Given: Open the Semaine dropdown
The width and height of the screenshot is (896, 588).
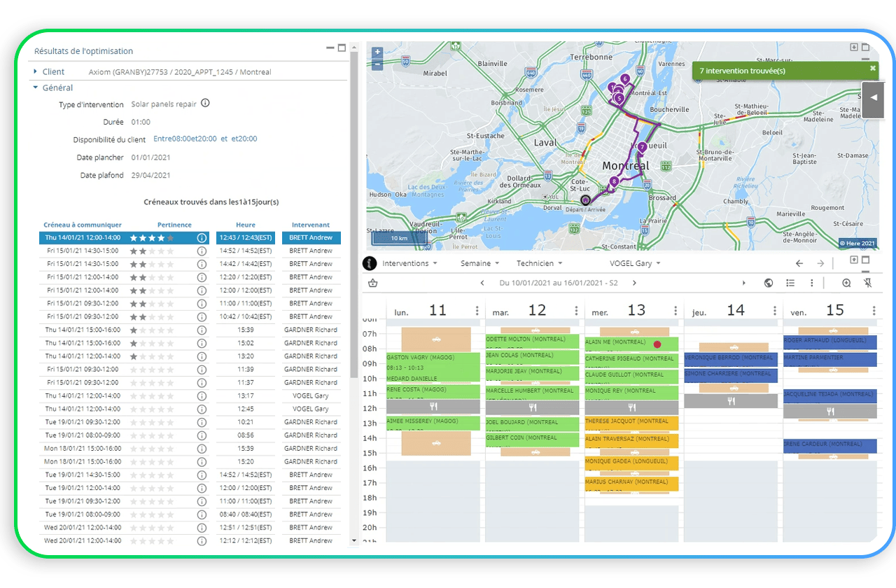Looking at the screenshot, I should click(x=479, y=264).
